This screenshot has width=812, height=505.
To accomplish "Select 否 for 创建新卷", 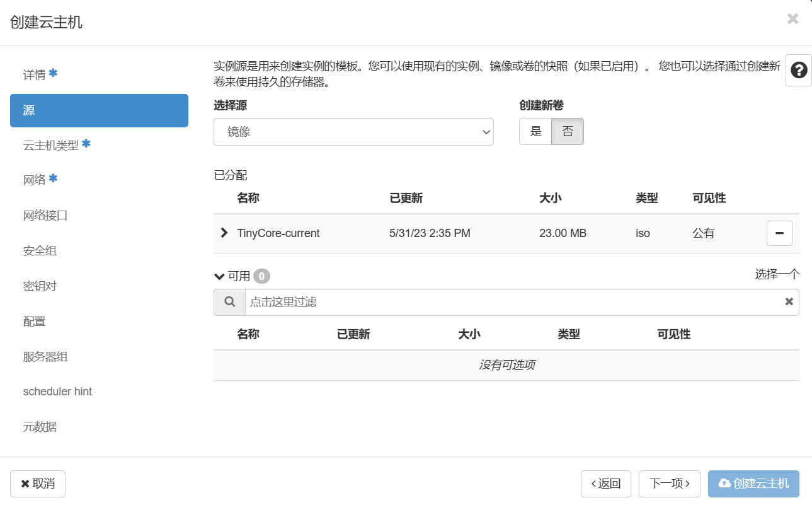I will (x=568, y=131).
